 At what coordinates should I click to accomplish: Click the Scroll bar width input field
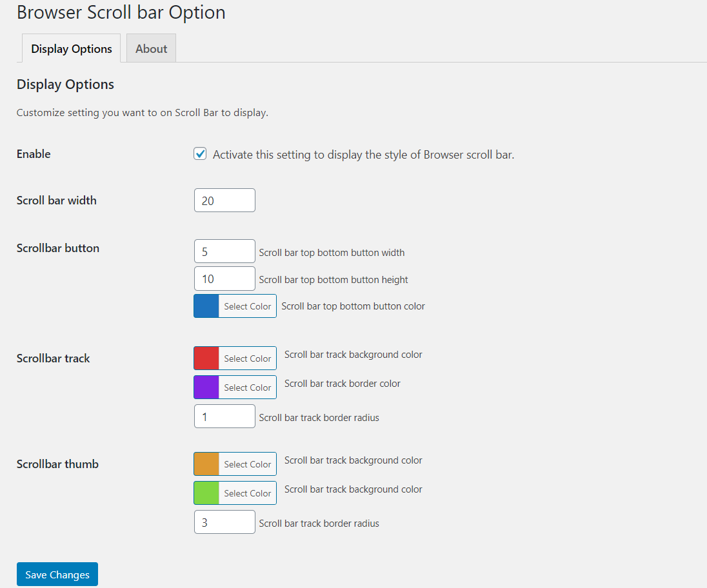point(224,201)
